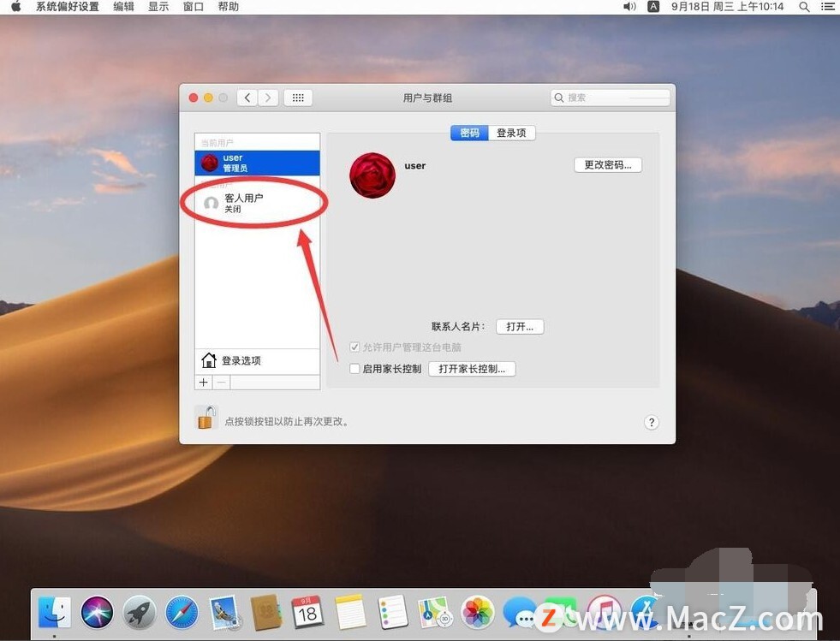The width and height of the screenshot is (840, 641).
Task: Open help with the question mark button
Action: tap(651, 423)
